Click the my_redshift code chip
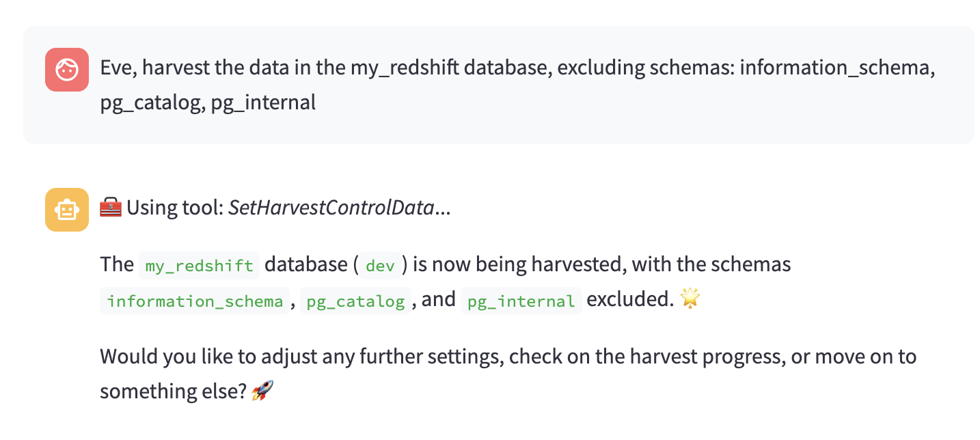This screenshot has height=440, width=980. click(x=199, y=265)
